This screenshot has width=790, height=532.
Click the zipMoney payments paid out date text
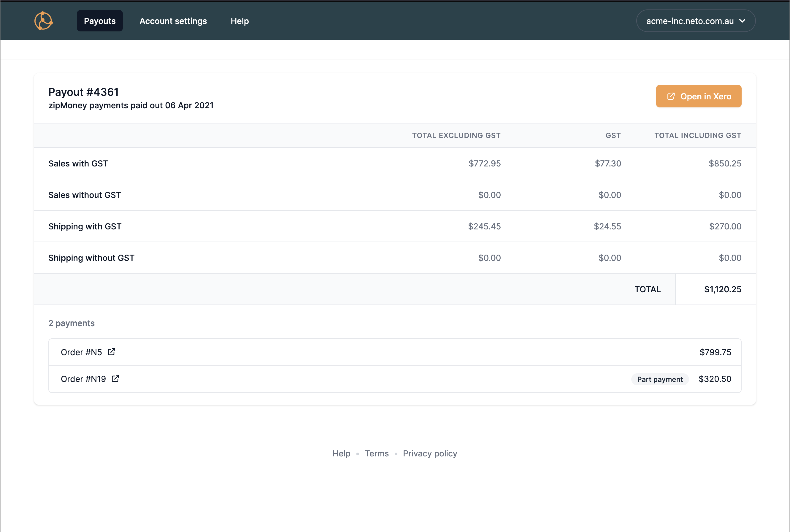click(x=131, y=106)
